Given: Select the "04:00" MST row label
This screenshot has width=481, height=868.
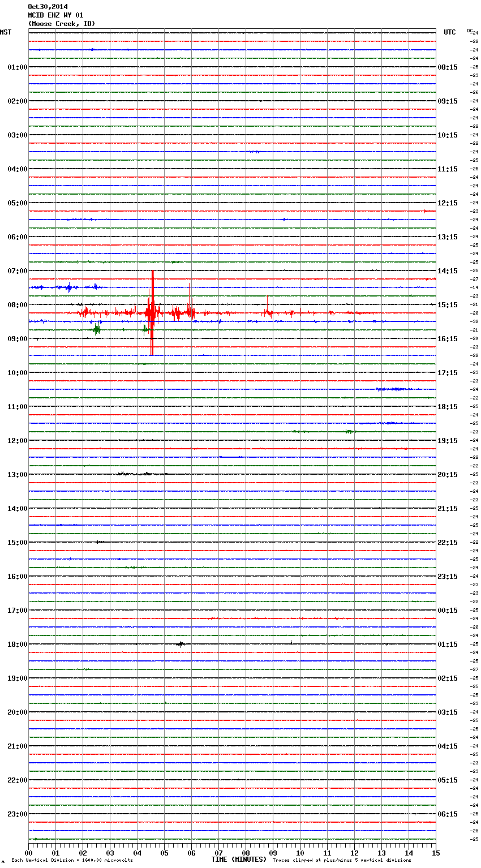Looking at the screenshot, I should [x=18, y=169].
